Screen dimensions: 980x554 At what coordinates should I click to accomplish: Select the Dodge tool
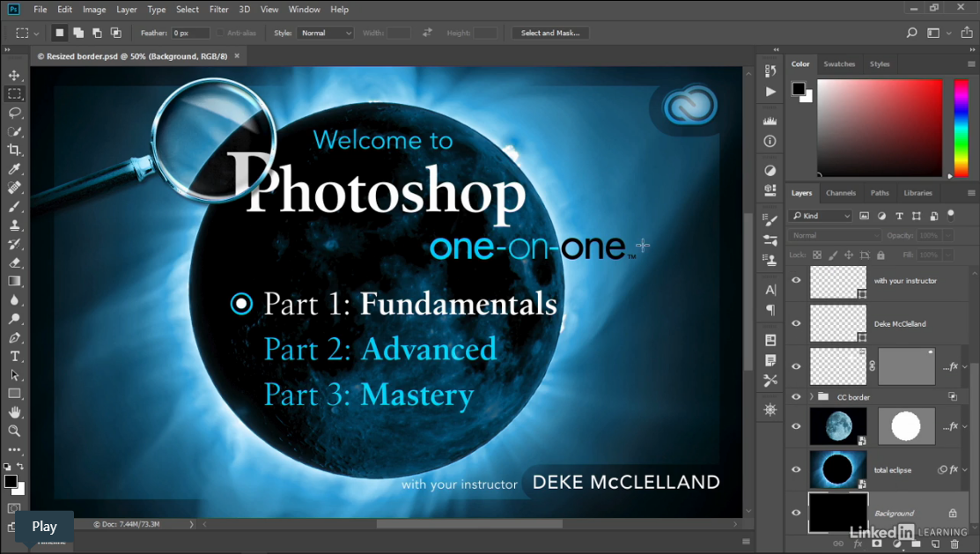tap(14, 319)
